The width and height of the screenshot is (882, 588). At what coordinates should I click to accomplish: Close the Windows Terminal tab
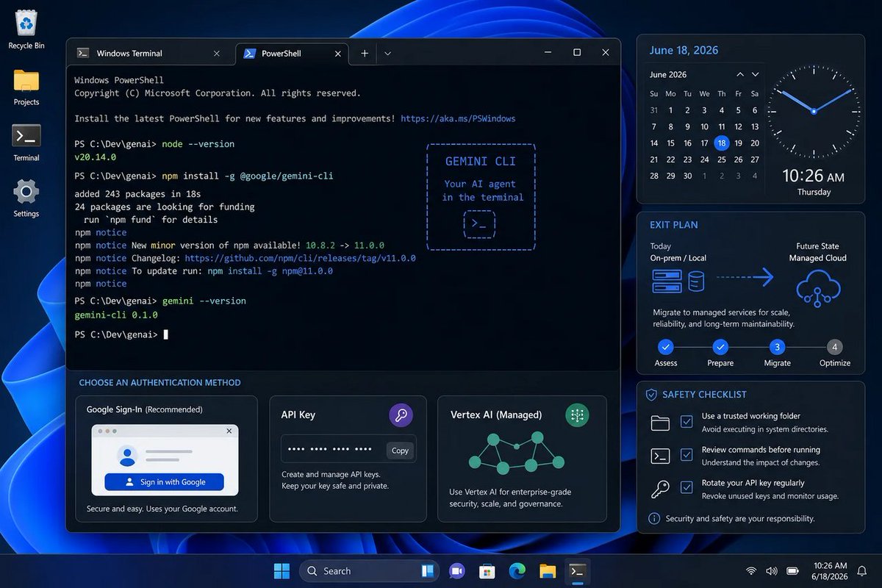click(x=217, y=53)
